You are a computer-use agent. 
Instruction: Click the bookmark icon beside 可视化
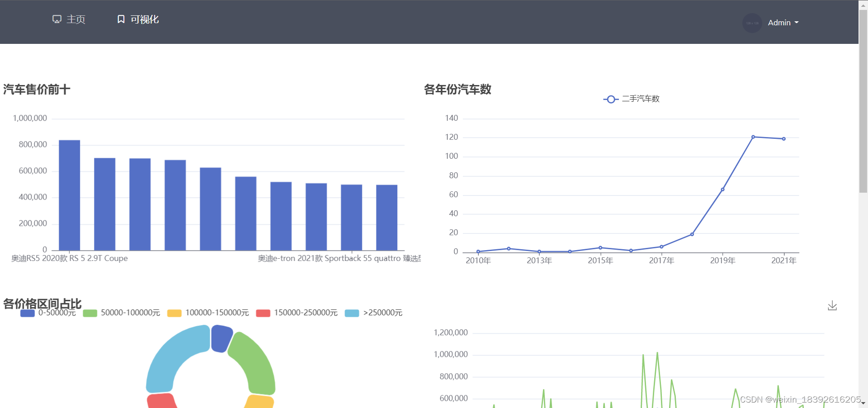pyautogui.click(x=121, y=19)
